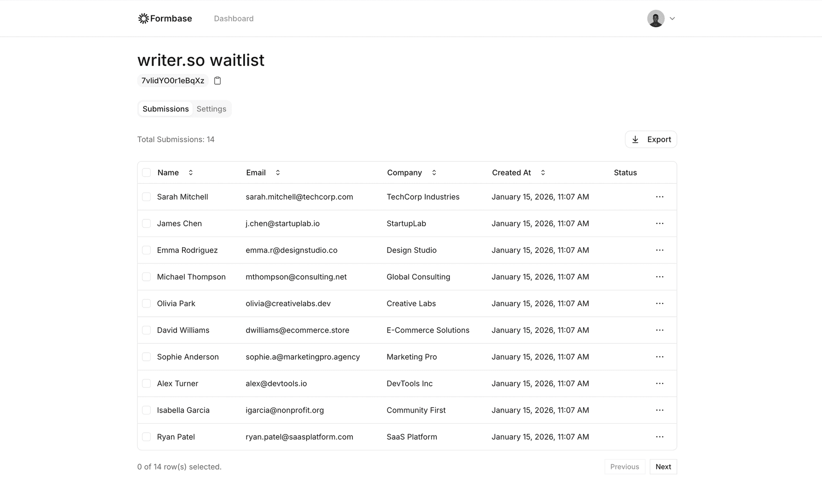Open actions menu for Olivia Park row

659,303
